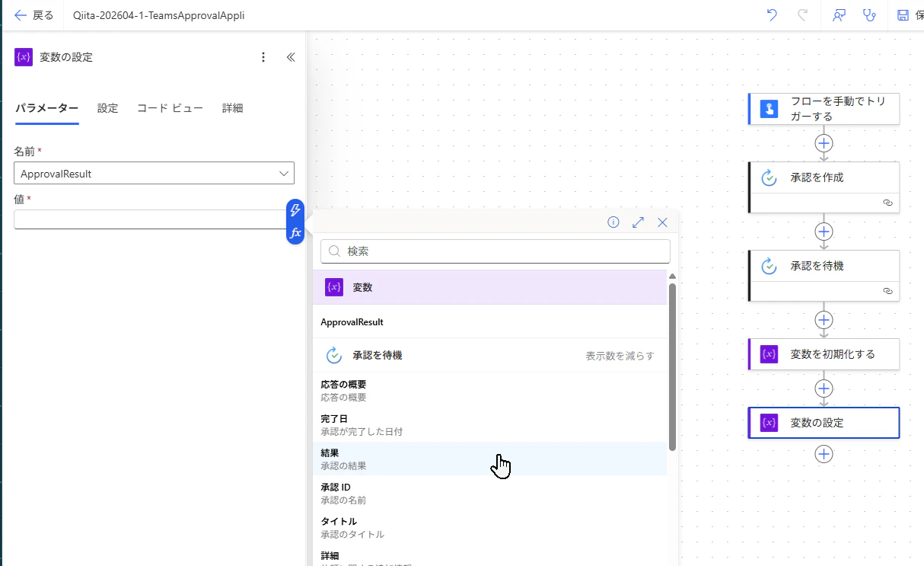Click the 承認を作成 approval icon
This screenshot has height=566, width=924.
[x=769, y=177]
